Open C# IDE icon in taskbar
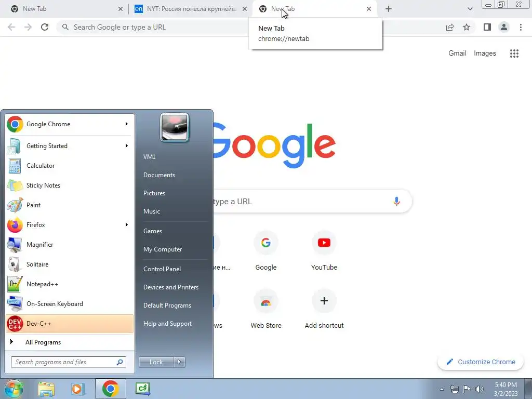This screenshot has height=399, width=532. 143,389
